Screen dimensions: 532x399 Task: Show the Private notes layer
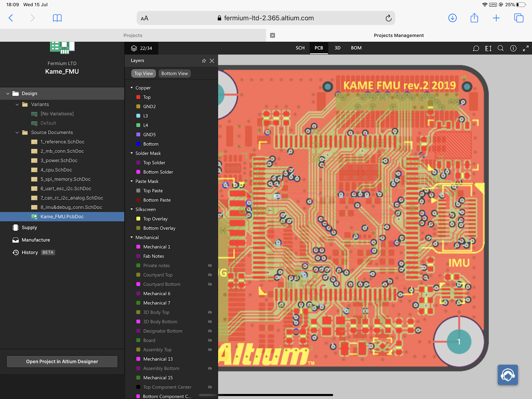point(210,266)
